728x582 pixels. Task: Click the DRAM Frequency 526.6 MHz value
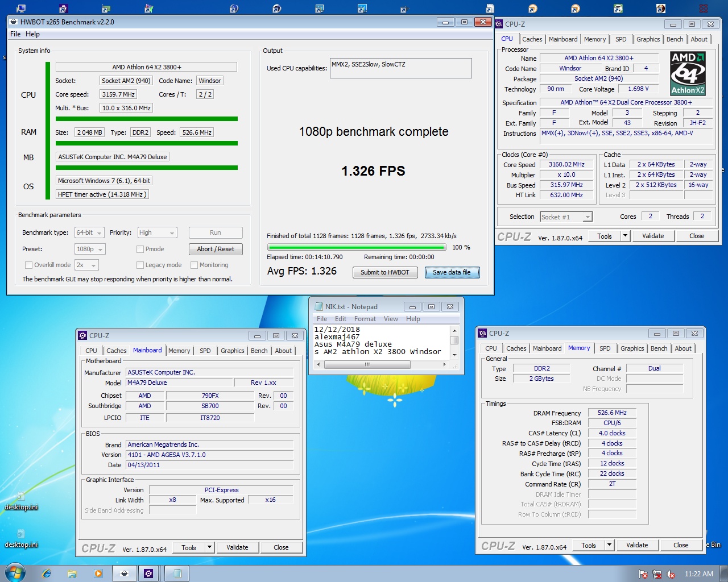(612, 413)
